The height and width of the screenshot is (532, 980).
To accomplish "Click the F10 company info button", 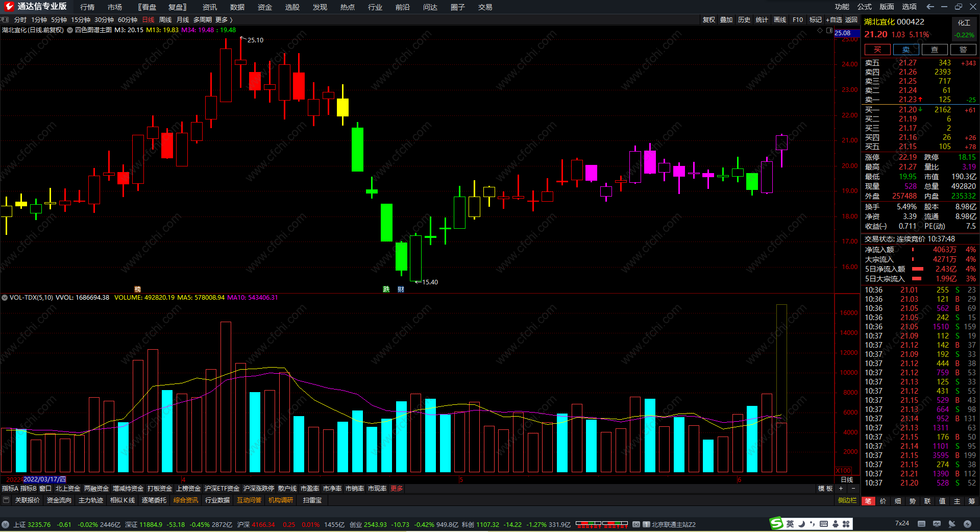I will tap(798, 20).
